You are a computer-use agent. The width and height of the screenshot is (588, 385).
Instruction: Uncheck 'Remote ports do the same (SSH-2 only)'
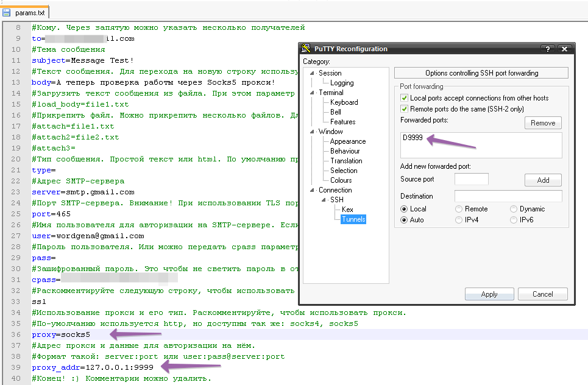[404, 109]
